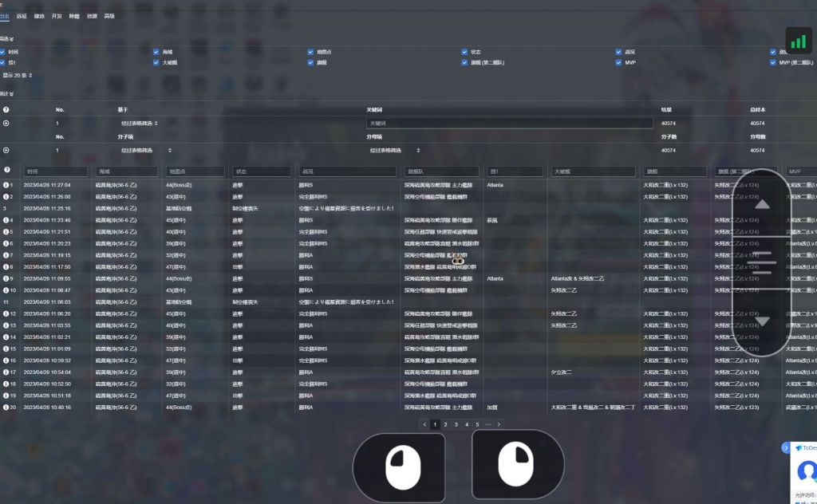Screen dimensions: 817x504
Task: Click the left mouse button overlay icon
Action: 398,466
